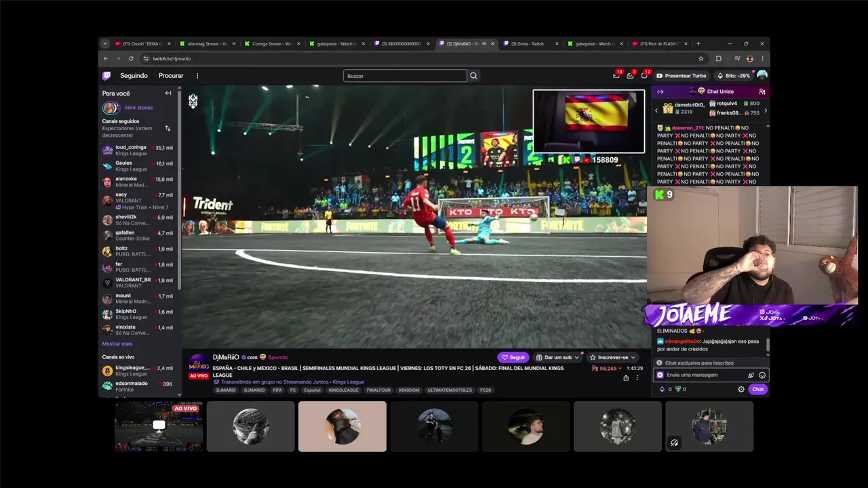Send message with the Chat button
Viewport: 868px width, 488px height.
[757, 389]
